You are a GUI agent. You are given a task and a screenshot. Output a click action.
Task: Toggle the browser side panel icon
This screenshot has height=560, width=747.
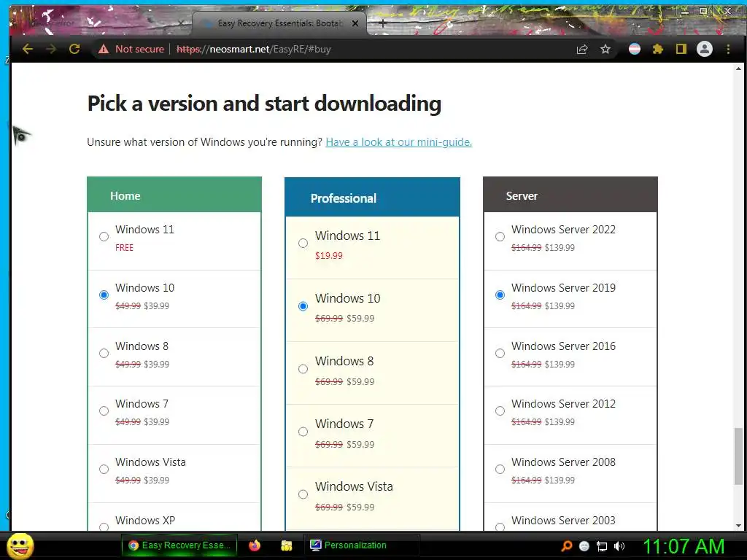click(x=681, y=49)
